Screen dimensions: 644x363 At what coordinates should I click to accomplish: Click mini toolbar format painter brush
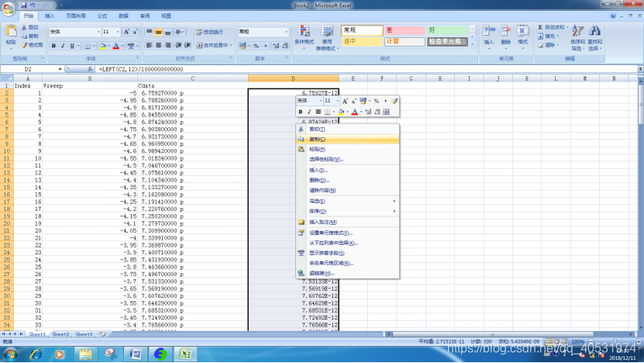tap(394, 101)
